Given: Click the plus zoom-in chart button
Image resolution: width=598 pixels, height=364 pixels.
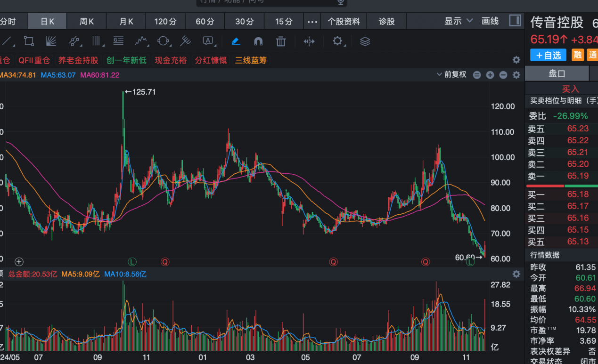Looking at the screenshot, I should (x=490, y=75).
